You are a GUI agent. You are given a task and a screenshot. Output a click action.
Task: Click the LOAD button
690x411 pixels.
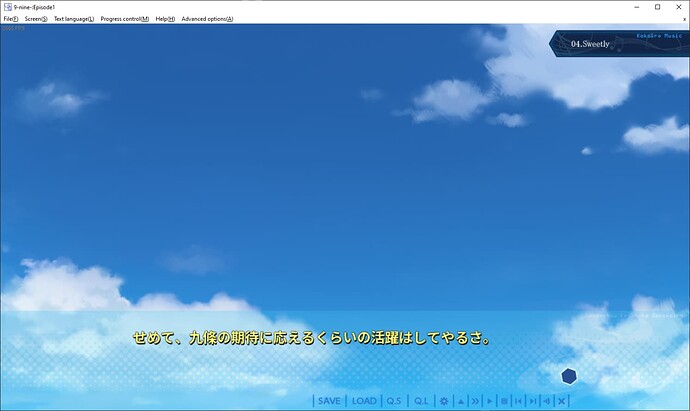[x=364, y=401]
